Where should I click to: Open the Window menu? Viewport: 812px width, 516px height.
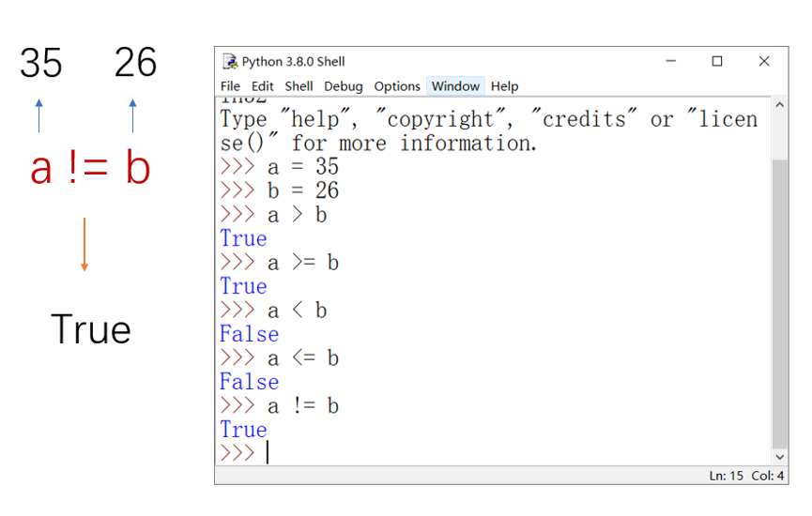point(455,86)
